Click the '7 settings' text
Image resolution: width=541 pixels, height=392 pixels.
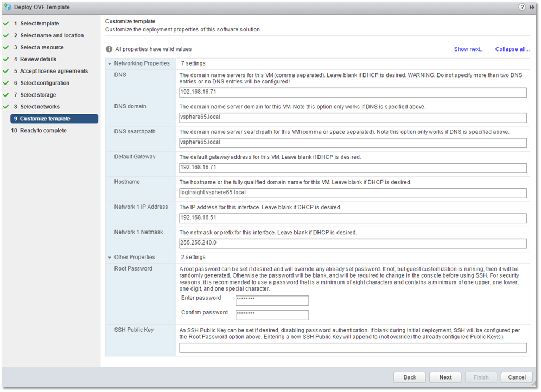tap(193, 63)
